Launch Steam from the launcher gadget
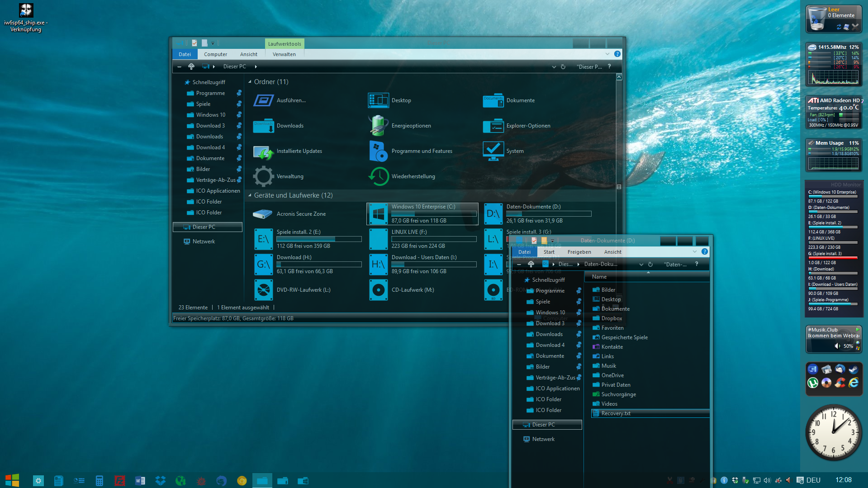The image size is (868, 488). [853, 370]
